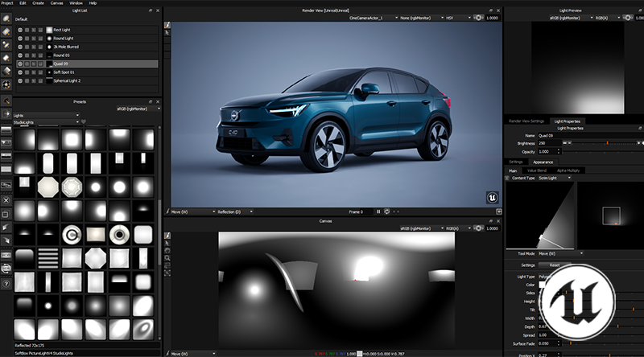This screenshot has height=357, width=644.
Task: Open the None (rgbMonitor) dropdown in Render View
Action: click(x=422, y=18)
